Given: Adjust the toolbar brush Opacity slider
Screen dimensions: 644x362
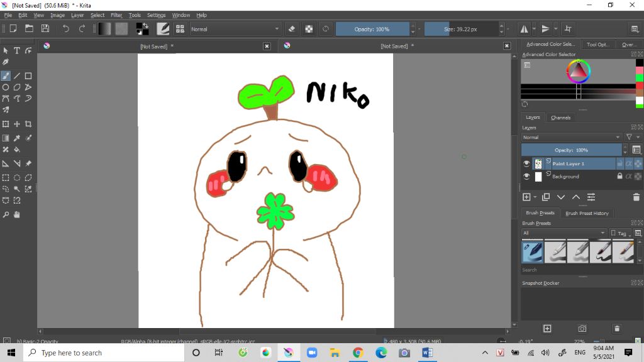Looking at the screenshot, I should click(372, 29).
